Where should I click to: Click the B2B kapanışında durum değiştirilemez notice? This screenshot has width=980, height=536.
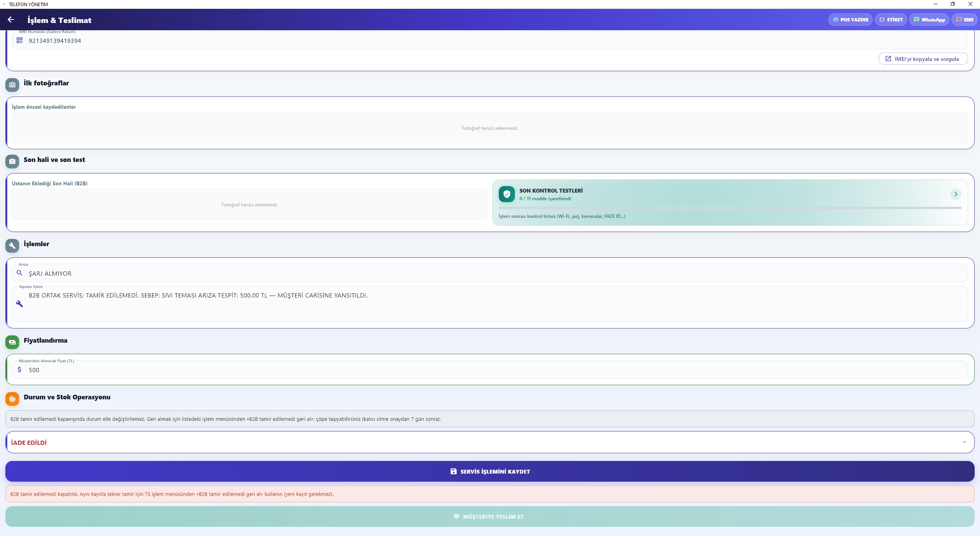490,419
